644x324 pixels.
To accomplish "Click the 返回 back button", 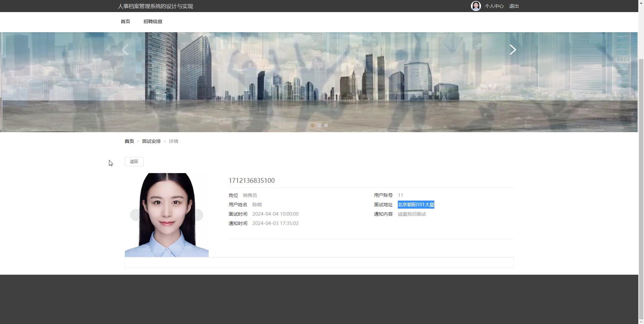I will click(x=134, y=162).
